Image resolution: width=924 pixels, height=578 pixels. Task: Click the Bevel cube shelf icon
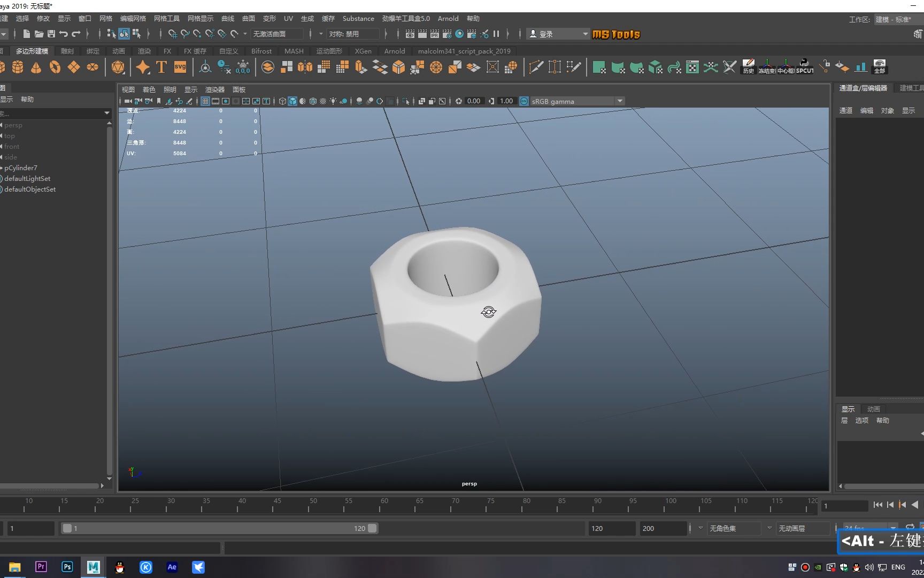point(399,67)
